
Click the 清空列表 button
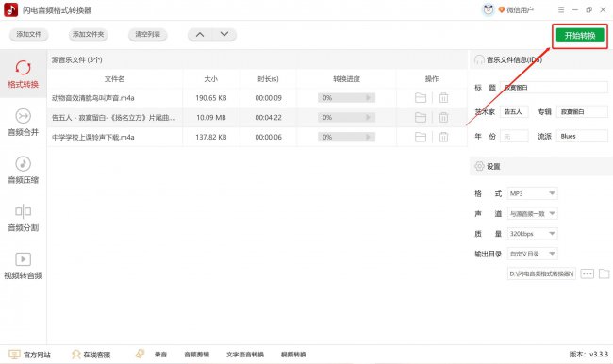click(148, 34)
